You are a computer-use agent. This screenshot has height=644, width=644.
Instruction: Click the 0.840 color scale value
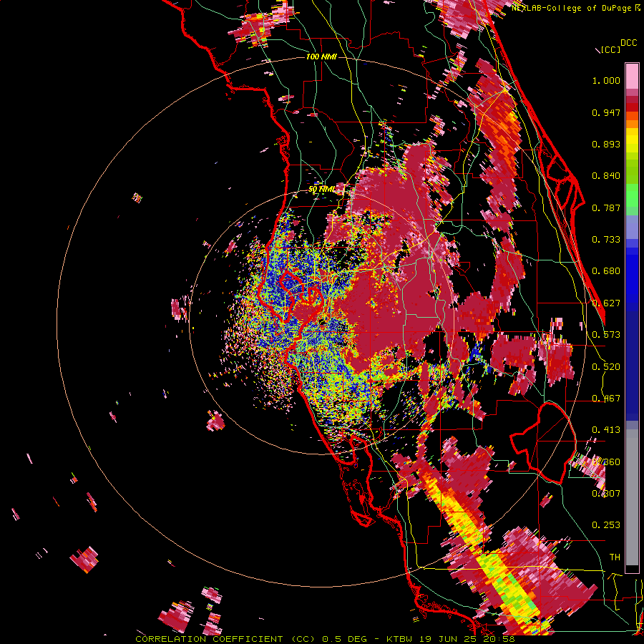(606, 176)
